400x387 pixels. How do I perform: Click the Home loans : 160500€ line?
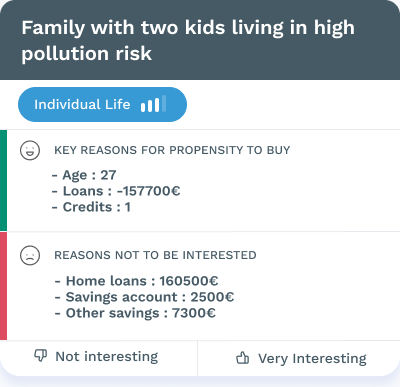[137, 281]
